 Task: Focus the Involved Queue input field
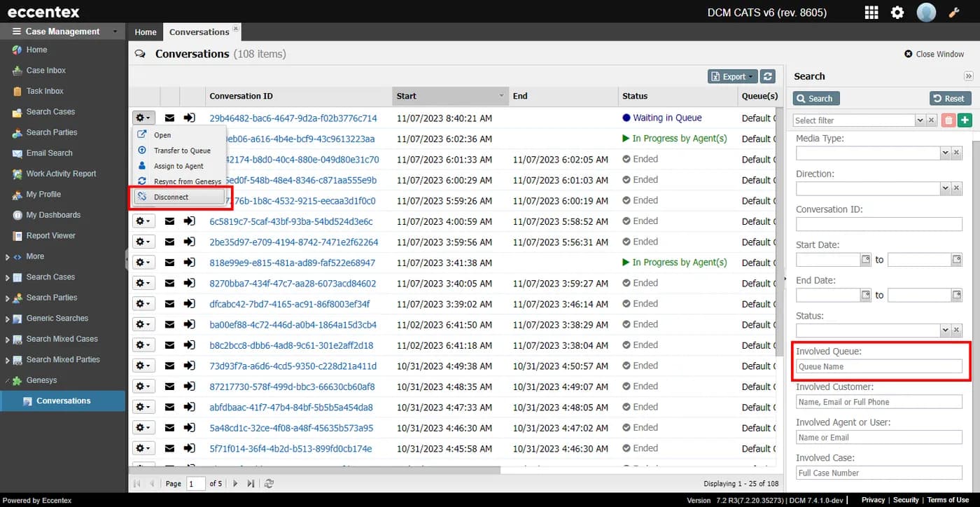click(x=879, y=366)
